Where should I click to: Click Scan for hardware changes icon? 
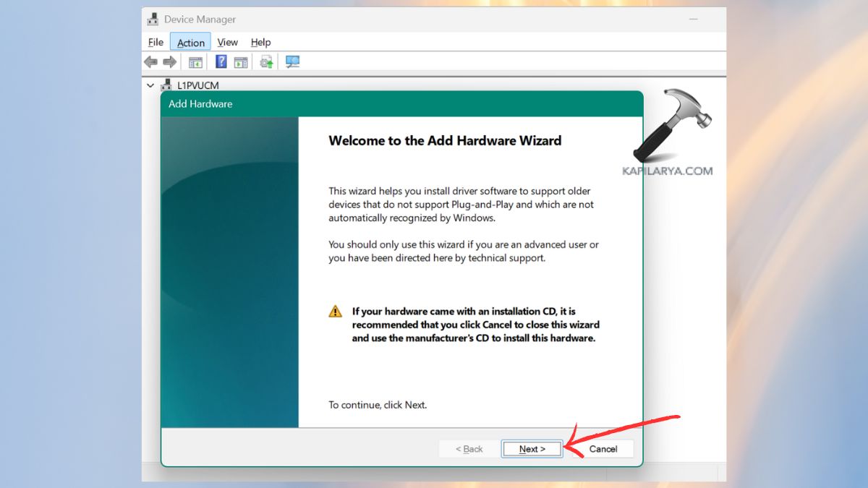click(x=292, y=62)
